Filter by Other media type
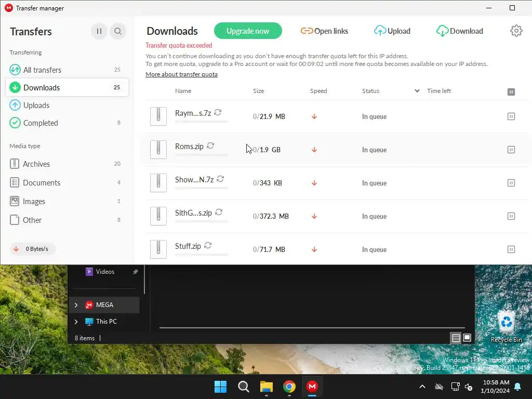 [67, 220]
